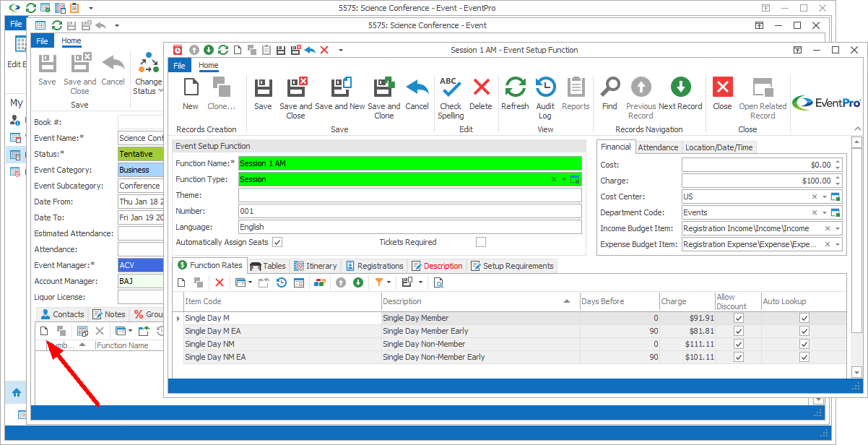
Task: Sort by Charge column header
Action: pos(686,301)
